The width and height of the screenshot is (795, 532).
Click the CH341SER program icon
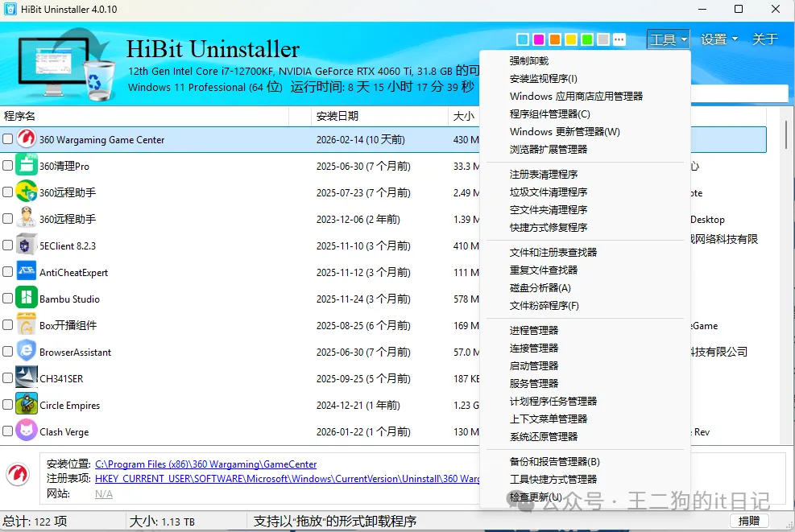pyautogui.click(x=27, y=378)
